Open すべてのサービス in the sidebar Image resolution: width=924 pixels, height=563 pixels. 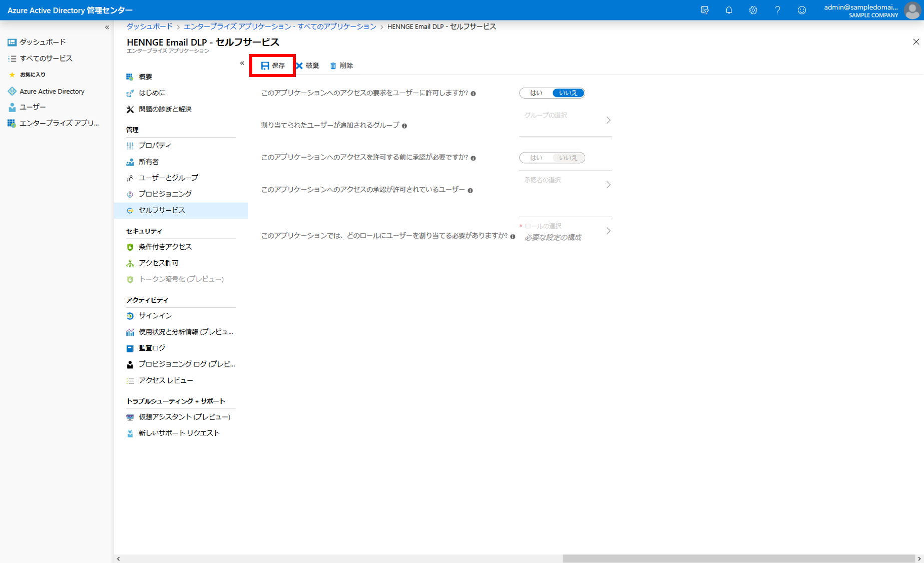(x=46, y=59)
